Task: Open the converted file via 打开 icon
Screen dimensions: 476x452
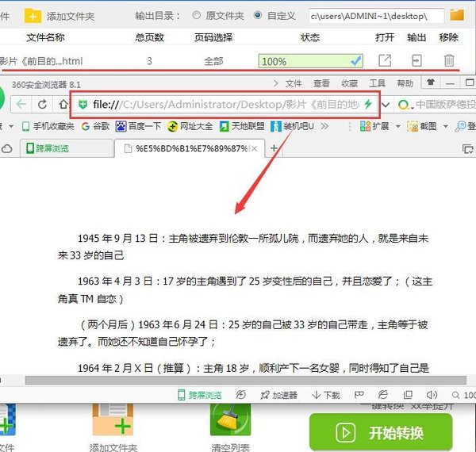Action: coord(385,60)
